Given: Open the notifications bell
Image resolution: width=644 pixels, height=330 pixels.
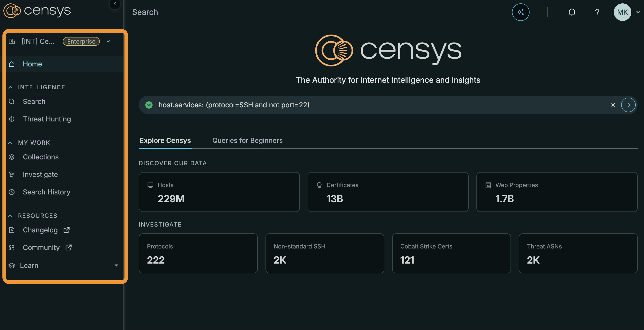Looking at the screenshot, I should (572, 12).
